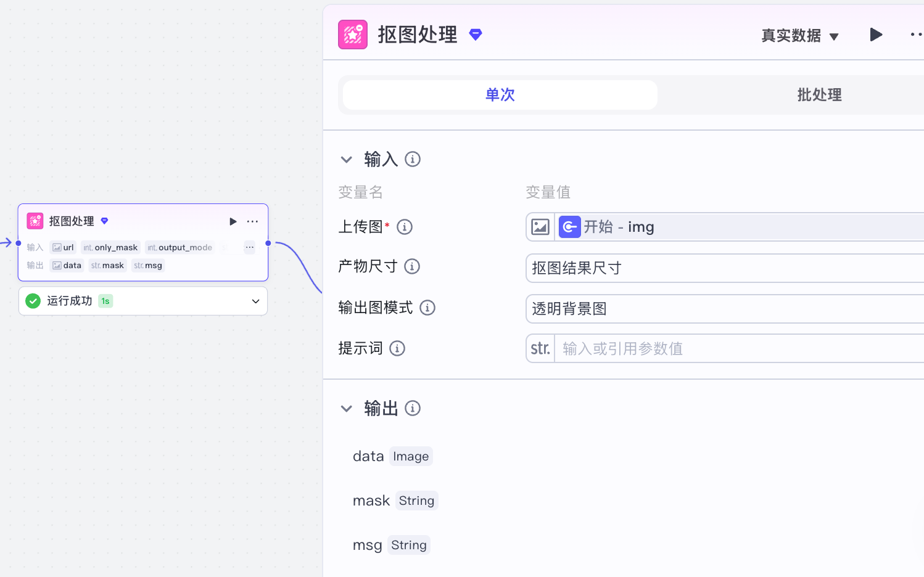Collapse the 输出 section
The height and width of the screenshot is (577, 924).
coord(347,409)
